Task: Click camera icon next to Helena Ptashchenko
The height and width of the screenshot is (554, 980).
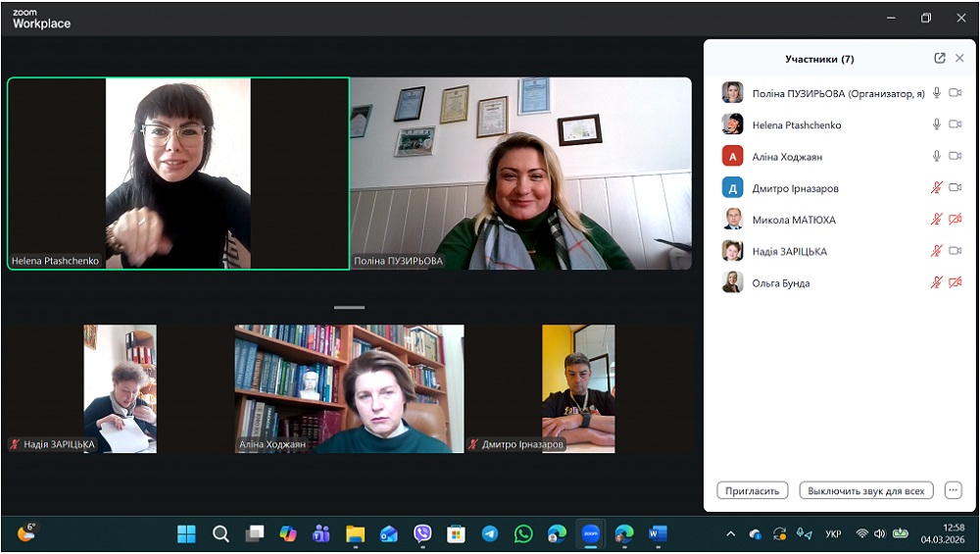Action: click(x=955, y=125)
